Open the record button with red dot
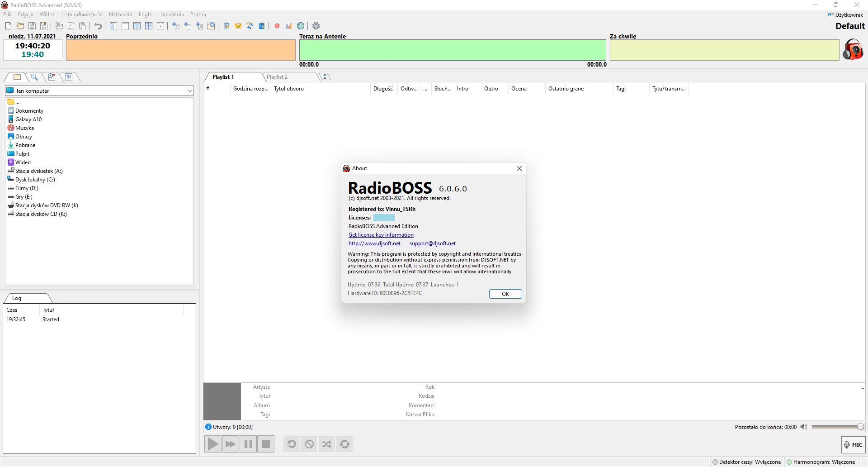Screen dimensions: 868x467 tap(277, 26)
